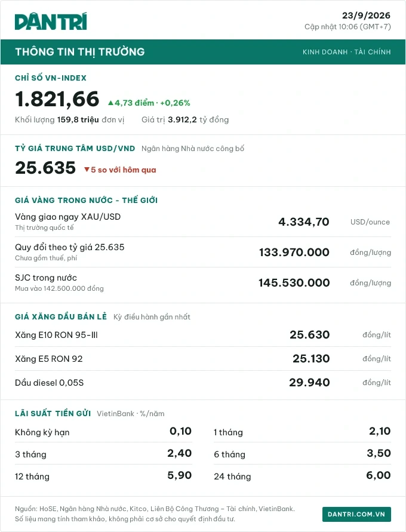Click the 'Kỳ điều hành gần nhất' note
406x532 pixels.
pyautogui.click(x=152, y=317)
